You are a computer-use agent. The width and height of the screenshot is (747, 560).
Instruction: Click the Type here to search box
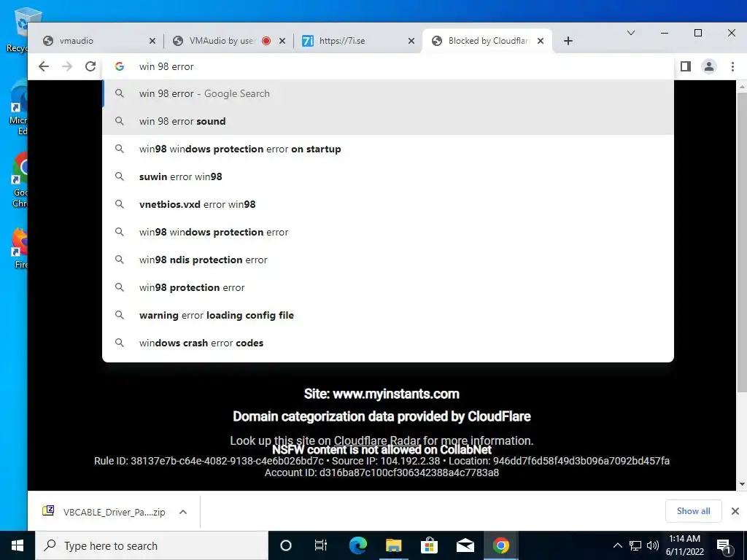click(x=152, y=545)
